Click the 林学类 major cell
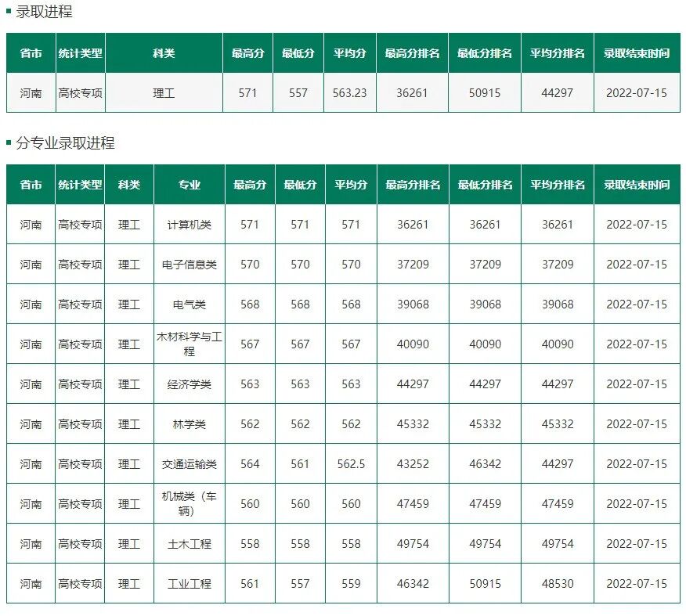The width and height of the screenshot is (686, 616). tap(189, 424)
